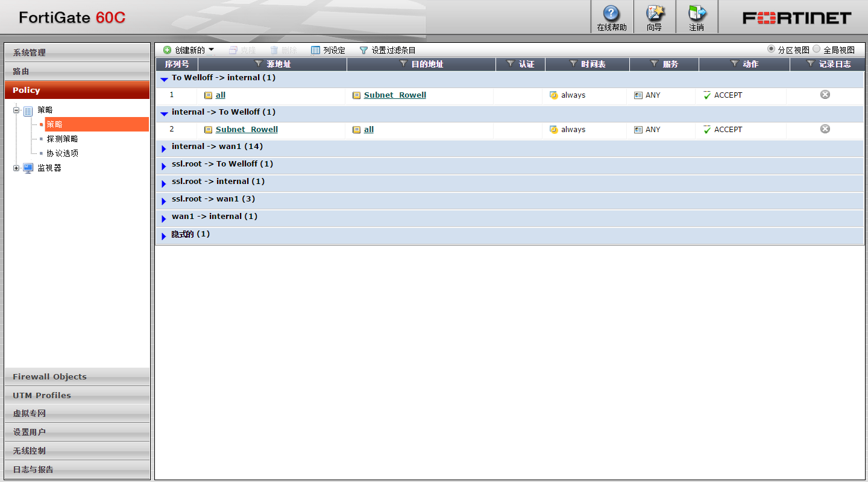
Task: Select the global view (全局视图) radio button
Action: pos(817,49)
